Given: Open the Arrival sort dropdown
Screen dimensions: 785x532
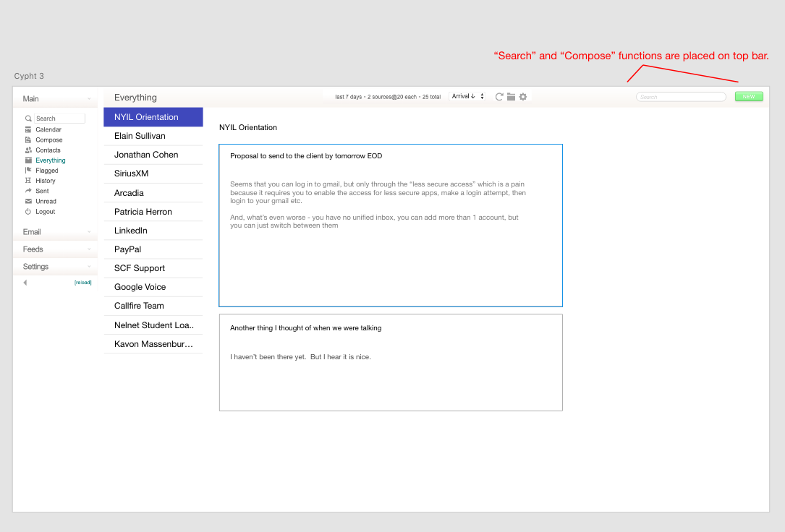Looking at the screenshot, I should coord(467,96).
